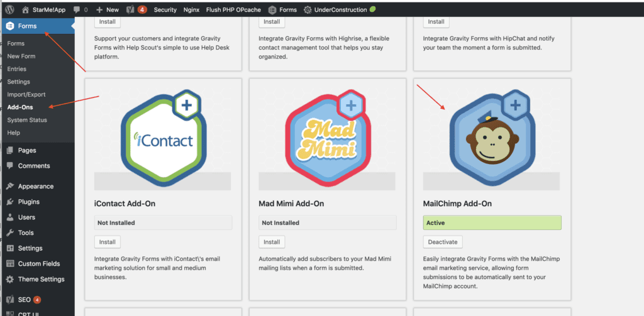Click the SEO notification badge showing 4
The image size is (644, 316).
click(x=37, y=300)
